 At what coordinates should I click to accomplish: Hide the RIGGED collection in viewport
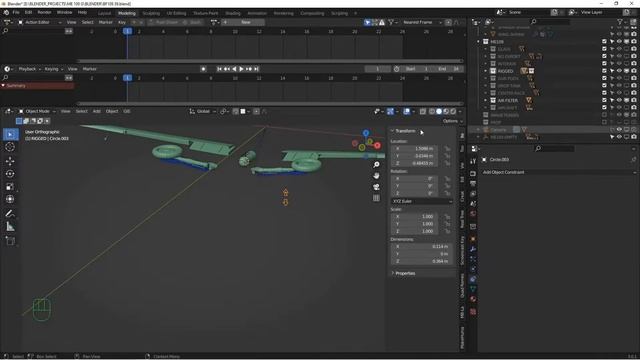(619, 71)
